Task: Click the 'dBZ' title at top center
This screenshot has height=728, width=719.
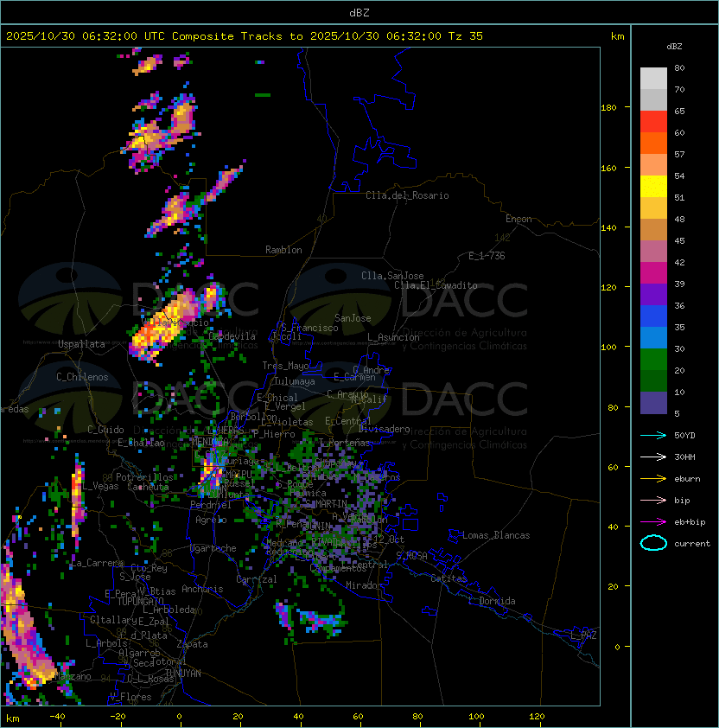Action: point(359,13)
